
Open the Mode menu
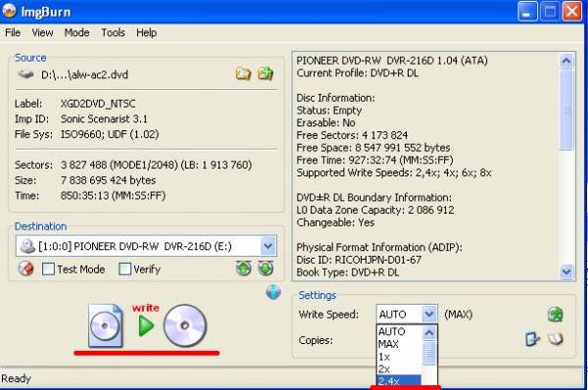[x=76, y=32]
